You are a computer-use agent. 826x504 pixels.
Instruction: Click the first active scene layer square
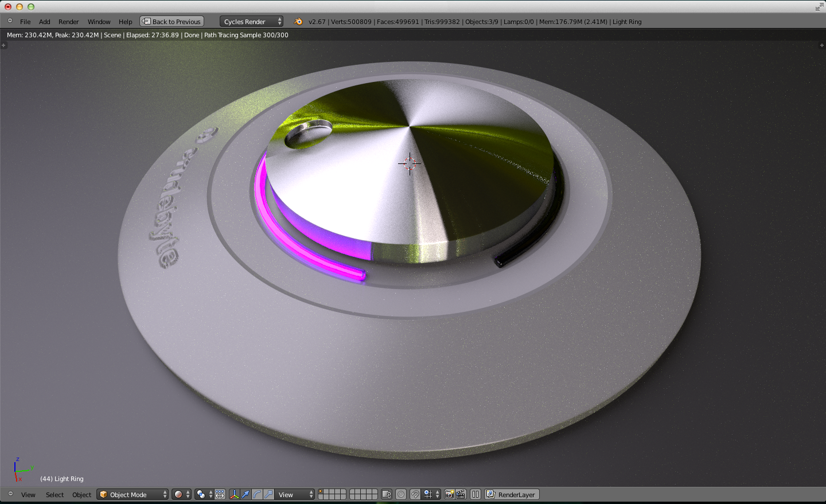(321, 492)
